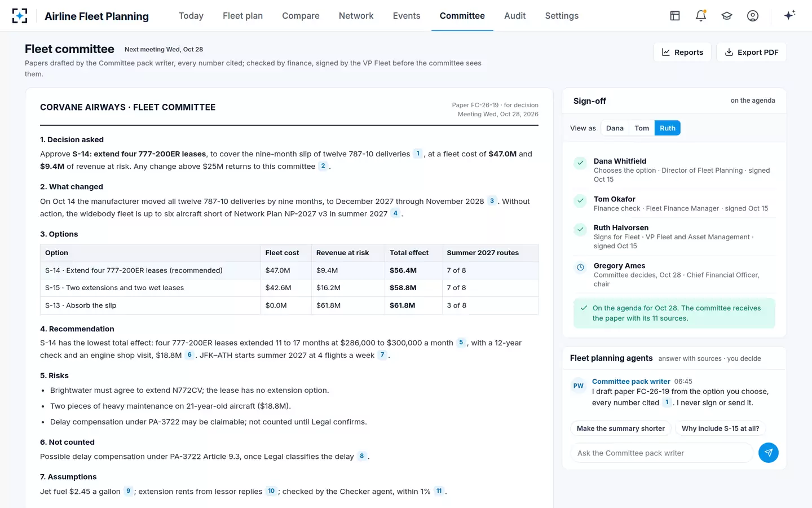Open citation 1 in Decision asked paragraph
The width and height of the screenshot is (812, 508).
click(418, 154)
